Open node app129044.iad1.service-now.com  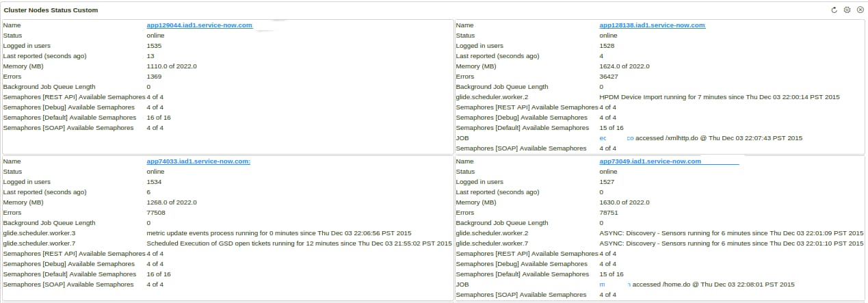(x=200, y=25)
